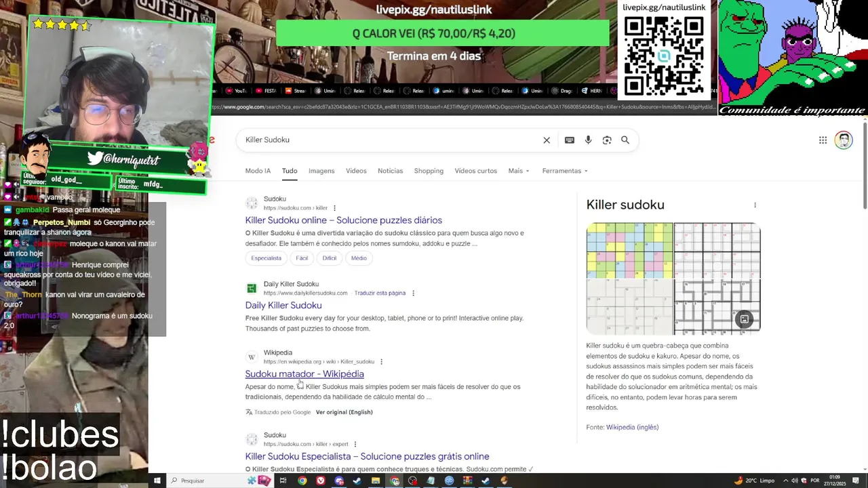This screenshot has width=868, height=488.
Task: Switch to the Vídeos tab
Action: (x=356, y=171)
